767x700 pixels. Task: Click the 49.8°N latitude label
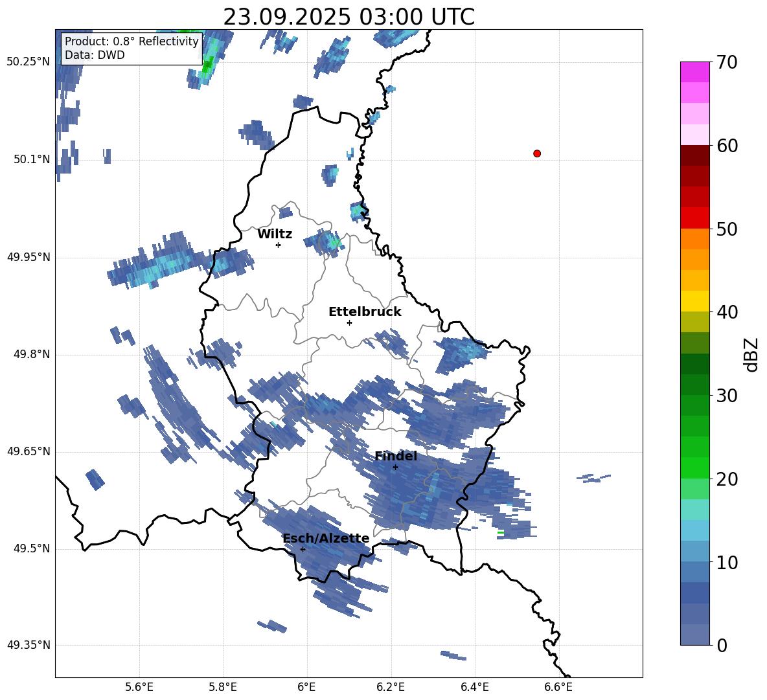[32, 354]
